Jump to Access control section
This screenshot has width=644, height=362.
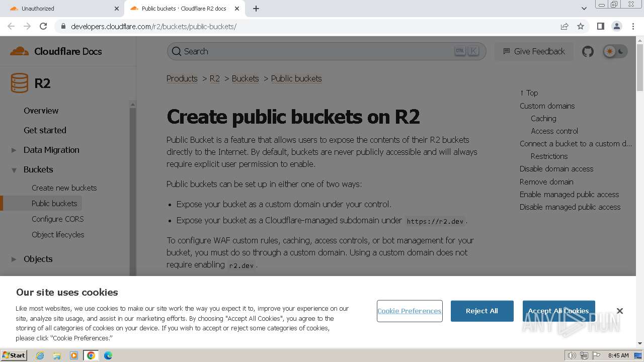click(554, 131)
